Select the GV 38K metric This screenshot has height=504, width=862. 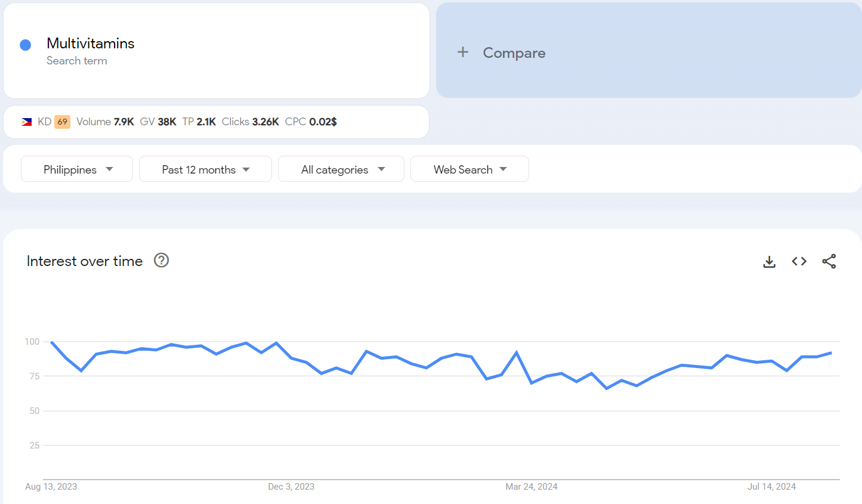click(158, 122)
